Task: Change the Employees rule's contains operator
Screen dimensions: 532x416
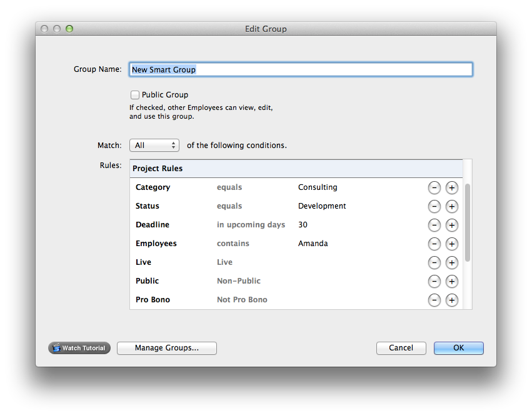Action: [233, 244]
